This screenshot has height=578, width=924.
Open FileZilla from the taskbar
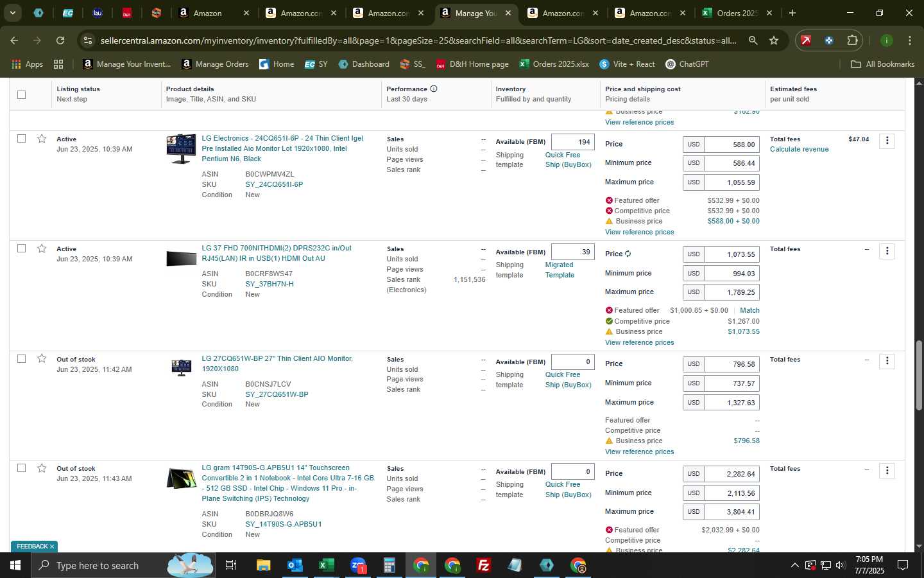click(x=484, y=565)
